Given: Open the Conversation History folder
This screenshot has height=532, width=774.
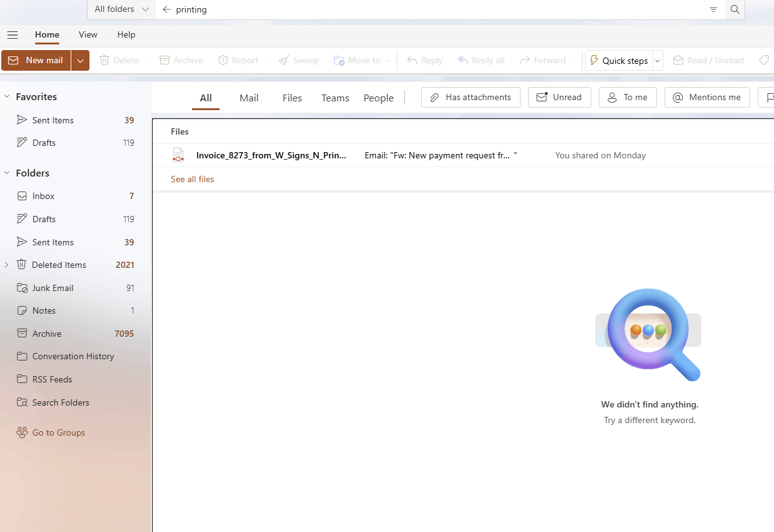Looking at the screenshot, I should point(75,356).
